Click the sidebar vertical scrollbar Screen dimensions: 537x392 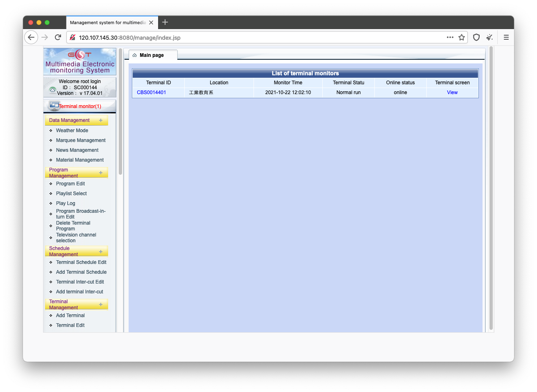tap(120, 111)
